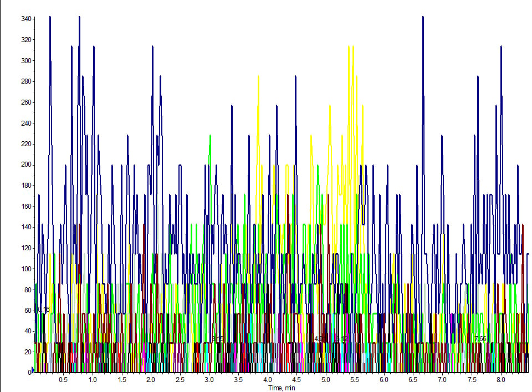Select the peak label '0.16'

coord(43,310)
